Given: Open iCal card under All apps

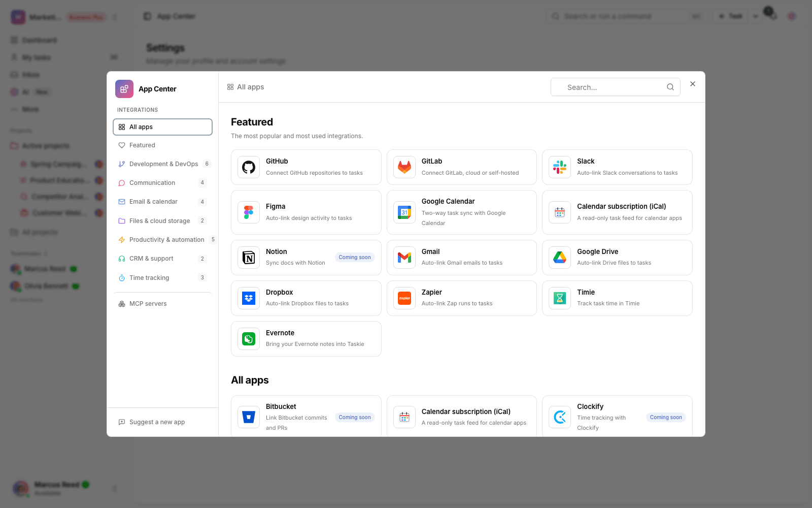Looking at the screenshot, I should point(462,416).
